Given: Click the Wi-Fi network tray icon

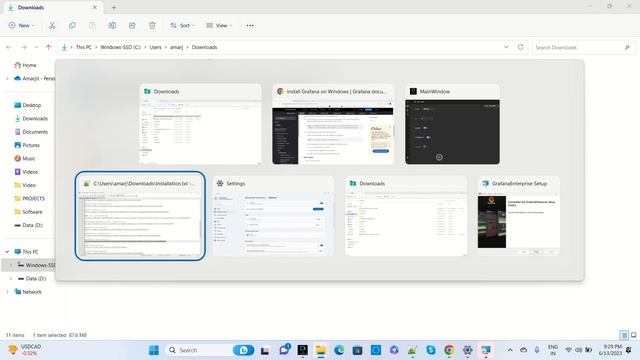Looking at the screenshot, I should pyautogui.click(x=568, y=350).
